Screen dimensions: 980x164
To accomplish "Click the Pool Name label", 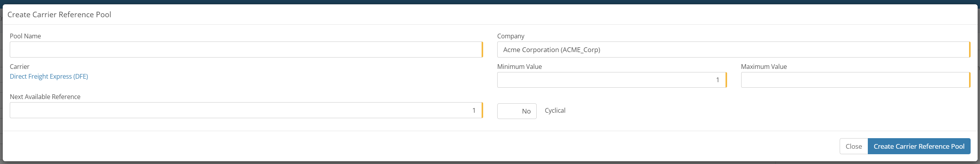I will coord(25,36).
